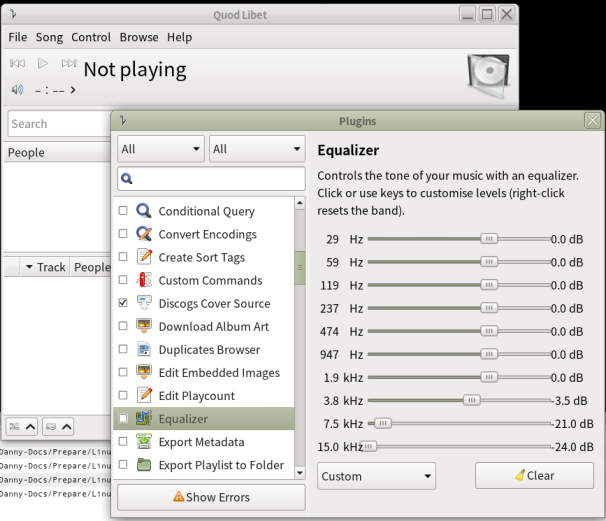Open the first All filter dropdown
606x521 pixels.
[x=160, y=149]
